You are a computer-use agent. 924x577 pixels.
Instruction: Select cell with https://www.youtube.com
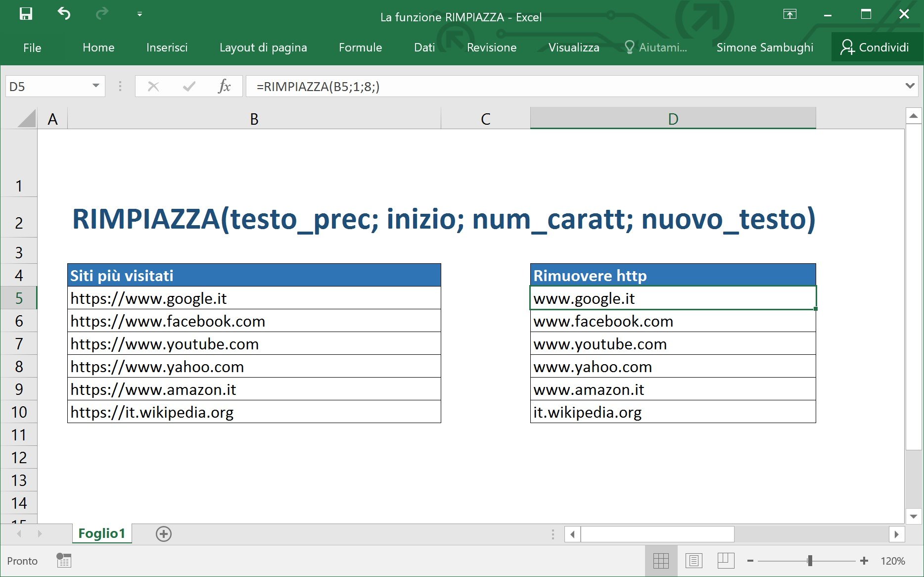pyautogui.click(x=254, y=343)
